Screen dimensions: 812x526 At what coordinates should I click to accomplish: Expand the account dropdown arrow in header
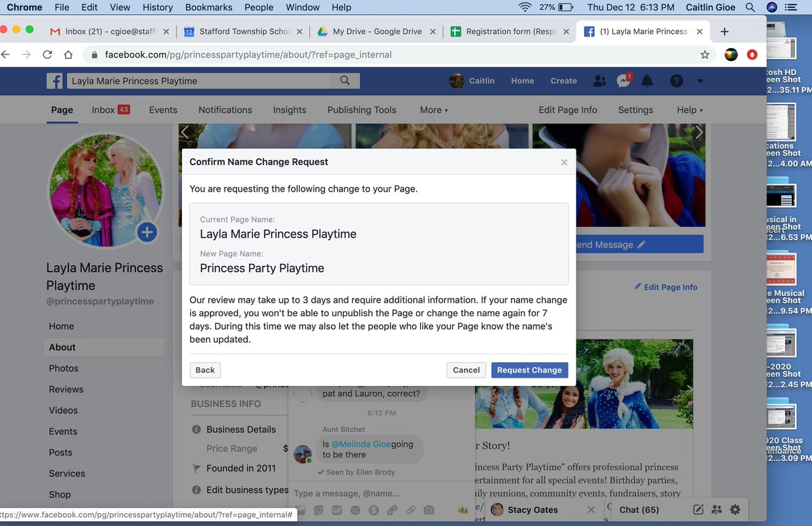[700, 81]
